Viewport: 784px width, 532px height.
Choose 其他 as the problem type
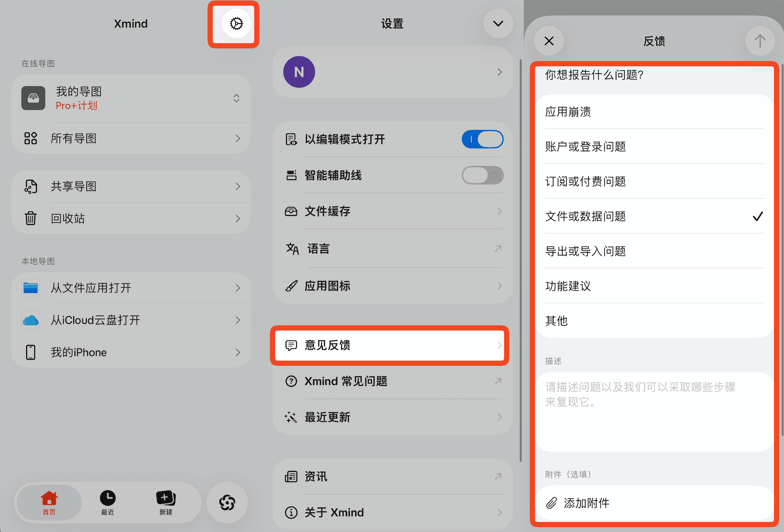(654, 321)
